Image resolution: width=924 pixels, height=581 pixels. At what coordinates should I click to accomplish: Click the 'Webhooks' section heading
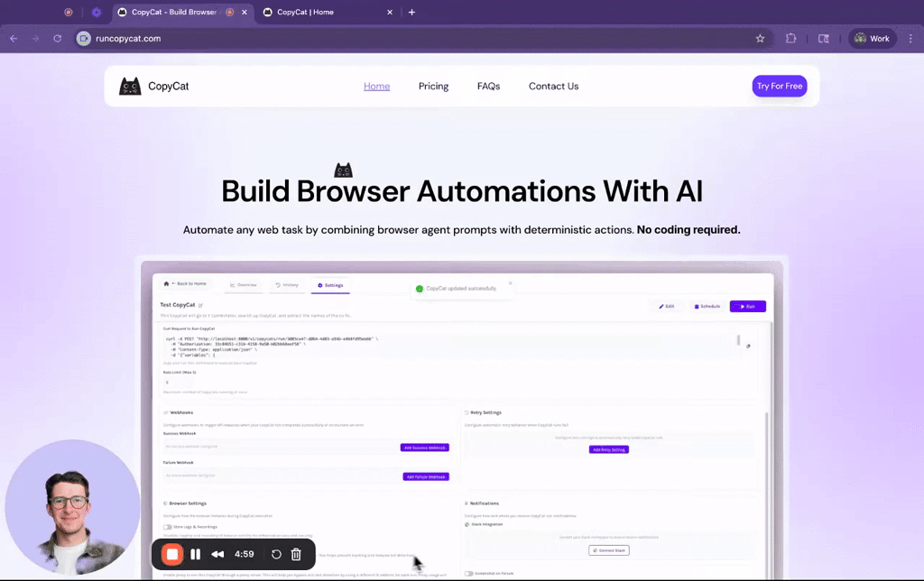point(181,413)
